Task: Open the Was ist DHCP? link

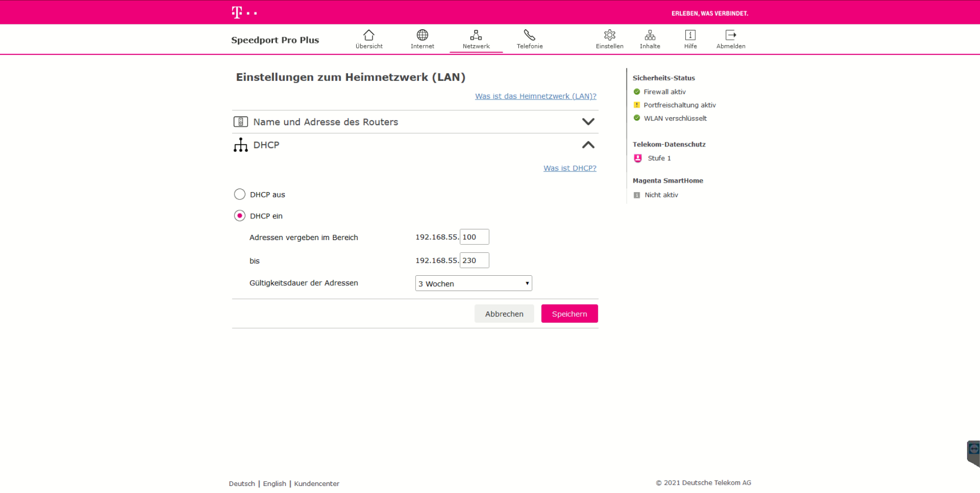Action: [569, 168]
